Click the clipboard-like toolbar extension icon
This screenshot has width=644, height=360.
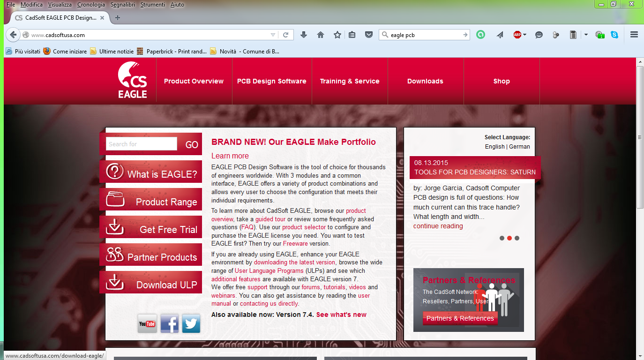(x=573, y=35)
